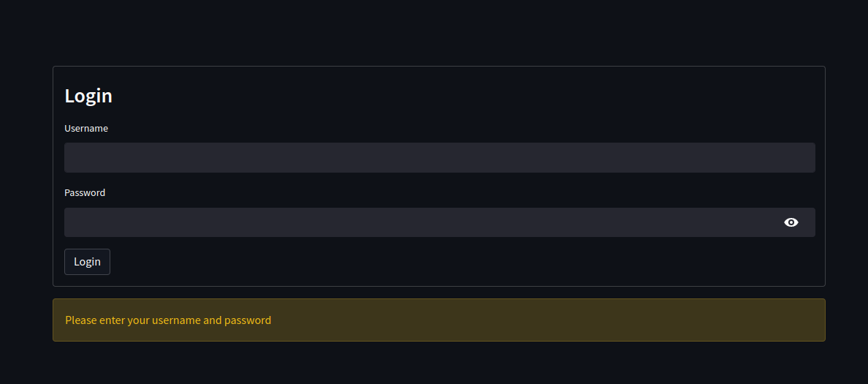Toggle password visibility with the eye icon
The width and height of the screenshot is (868, 384).
tap(791, 222)
